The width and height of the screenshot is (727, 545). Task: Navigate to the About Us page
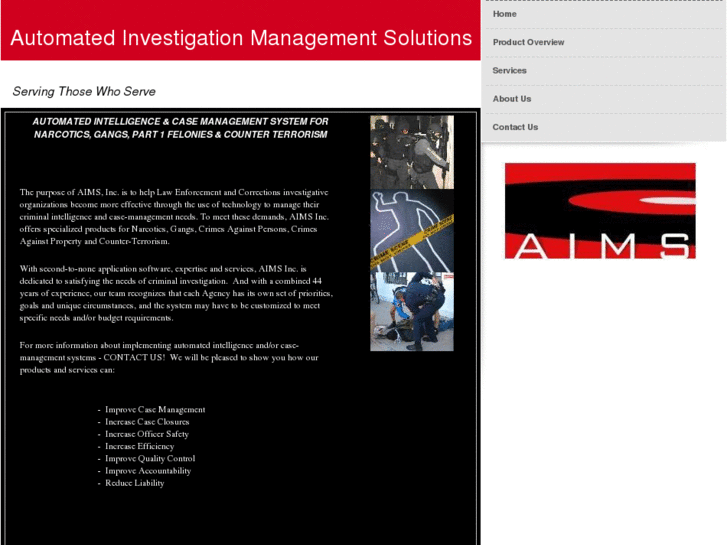[x=511, y=99]
